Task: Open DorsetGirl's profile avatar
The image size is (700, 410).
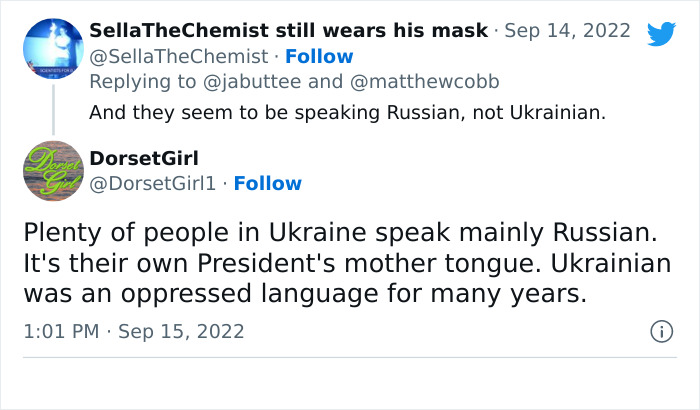Action: [x=53, y=171]
